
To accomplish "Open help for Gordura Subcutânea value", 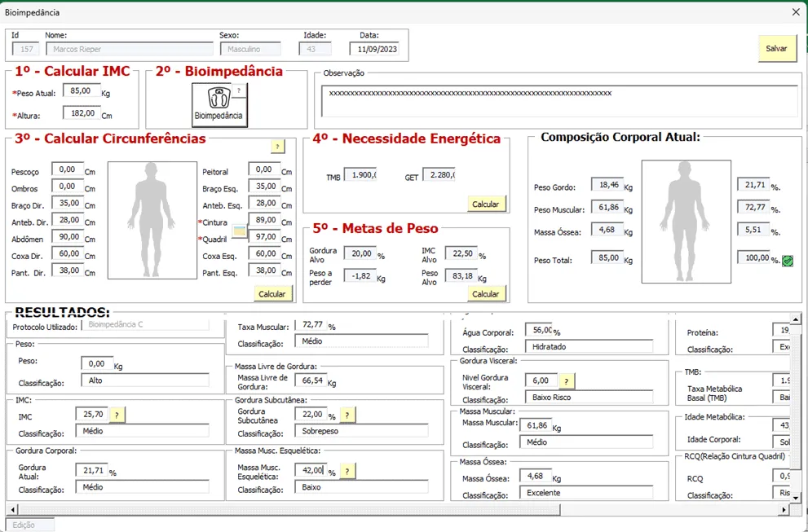I will click(x=347, y=415).
